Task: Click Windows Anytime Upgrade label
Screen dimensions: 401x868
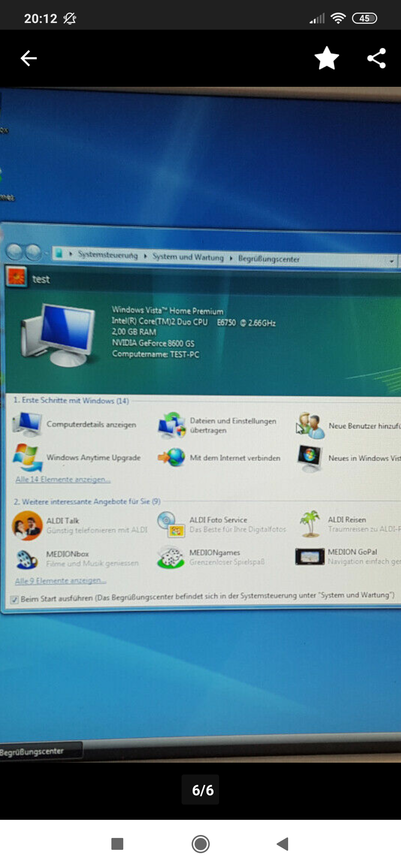Action: [94, 458]
